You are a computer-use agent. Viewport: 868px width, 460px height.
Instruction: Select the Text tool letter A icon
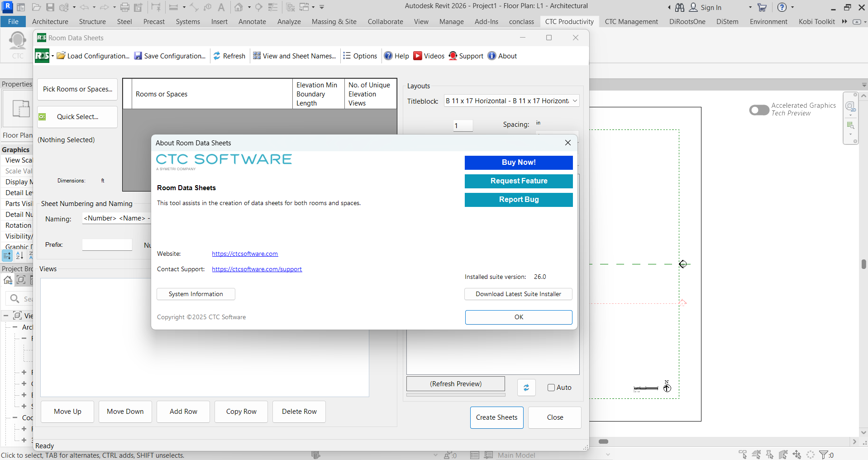221,7
